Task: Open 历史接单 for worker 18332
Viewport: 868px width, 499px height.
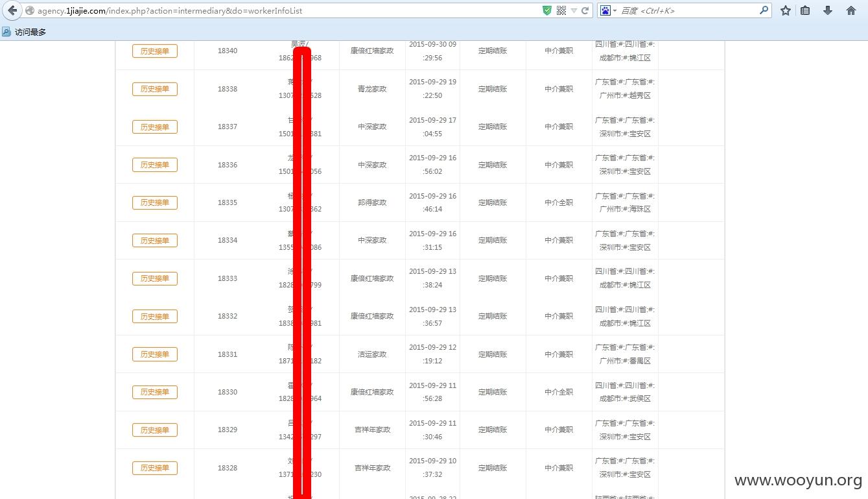Action: point(155,317)
